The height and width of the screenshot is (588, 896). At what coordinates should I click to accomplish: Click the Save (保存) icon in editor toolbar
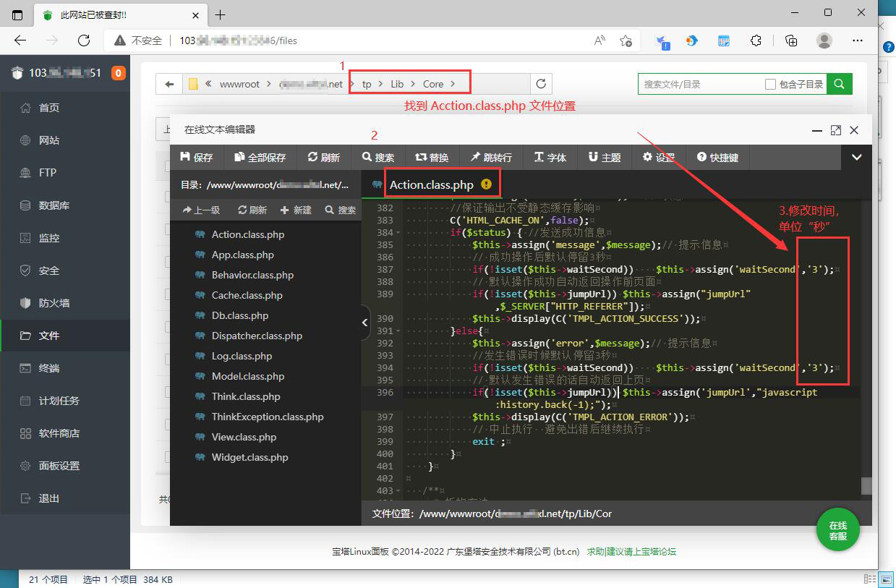coord(185,157)
